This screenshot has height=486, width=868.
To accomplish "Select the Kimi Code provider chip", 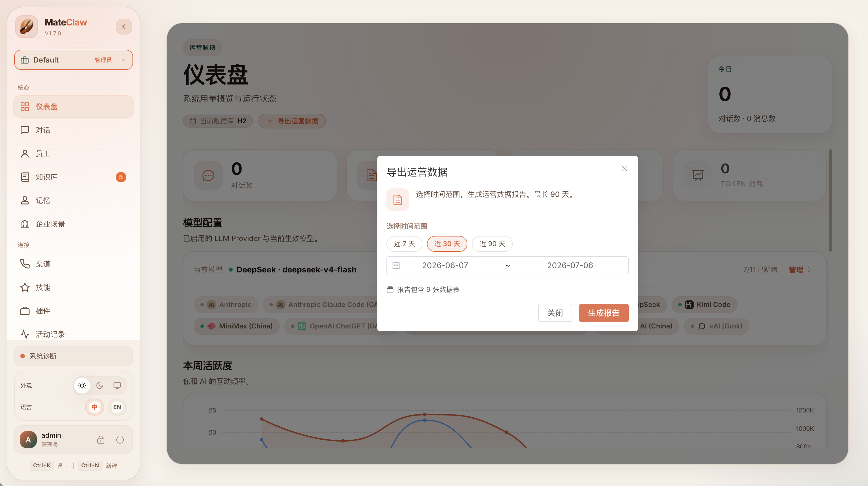I will [x=704, y=304].
